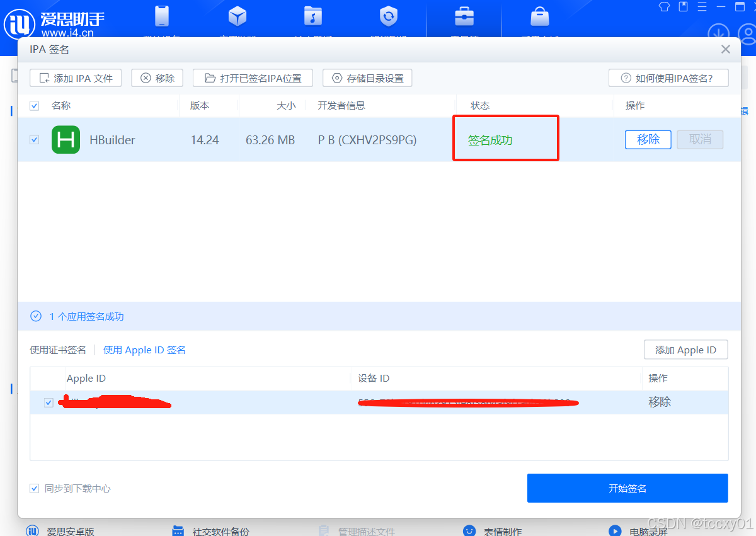Click version 14.24 cell
756x536 pixels.
(x=205, y=140)
